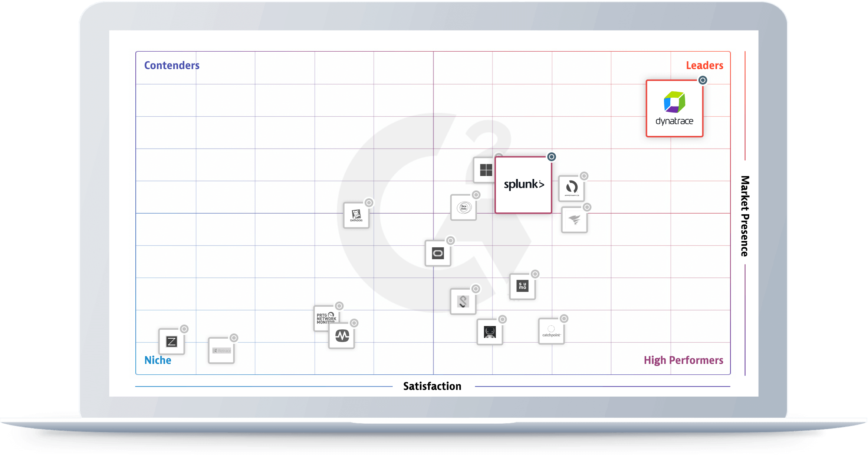Click the Leaders quadrant label
This screenshot has height=456, width=868.
[x=704, y=65]
